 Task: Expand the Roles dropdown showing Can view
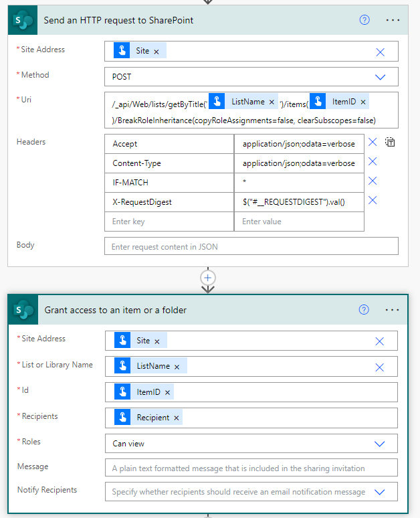pyautogui.click(x=380, y=444)
